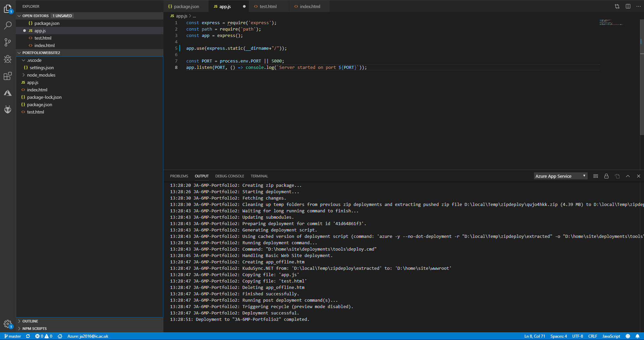The width and height of the screenshot is (644, 340).
Task: Switch to the package.json editor tab
Action: coord(186,6)
